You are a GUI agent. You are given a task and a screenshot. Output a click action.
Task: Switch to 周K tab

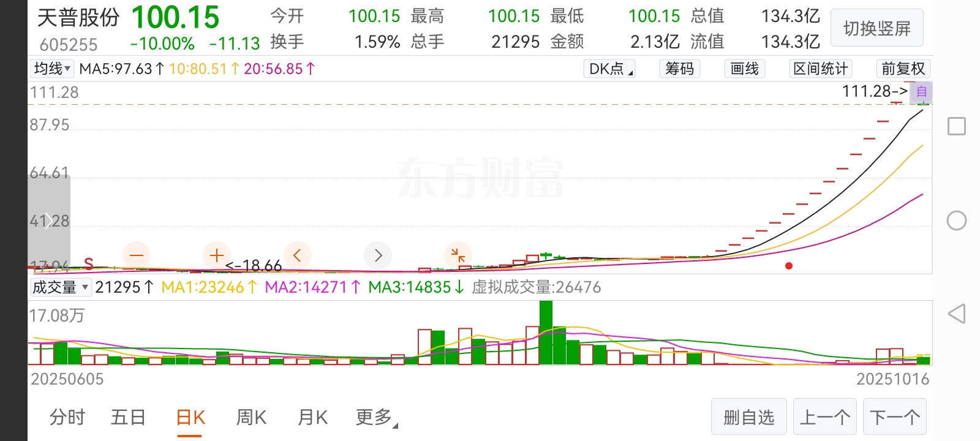pyautogui.click(x=251, y=418)
